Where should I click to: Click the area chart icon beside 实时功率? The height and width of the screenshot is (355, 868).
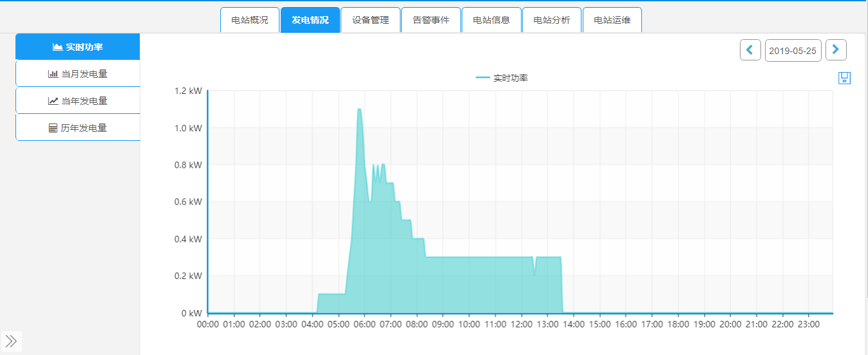pos(57,47)
